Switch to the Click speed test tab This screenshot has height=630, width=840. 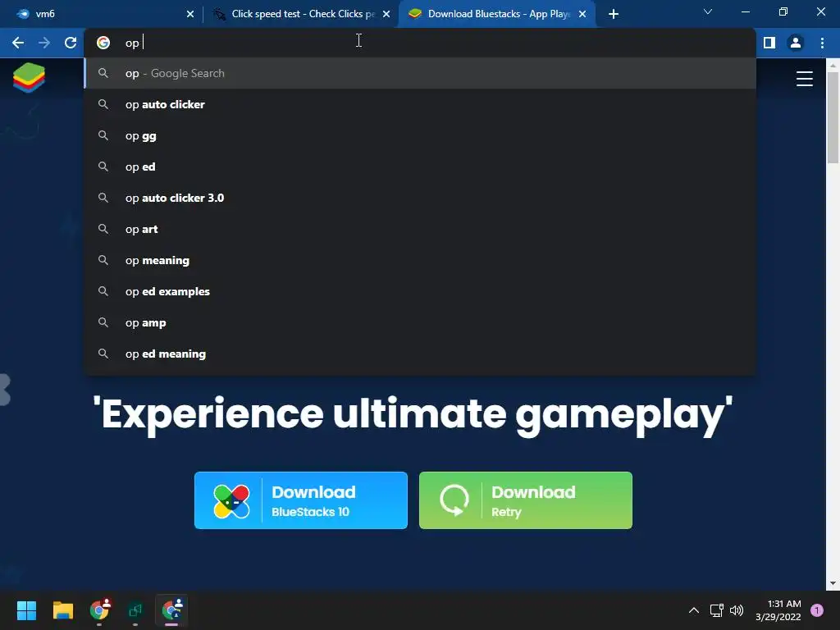pyautogui.click(x=300, y=14)
